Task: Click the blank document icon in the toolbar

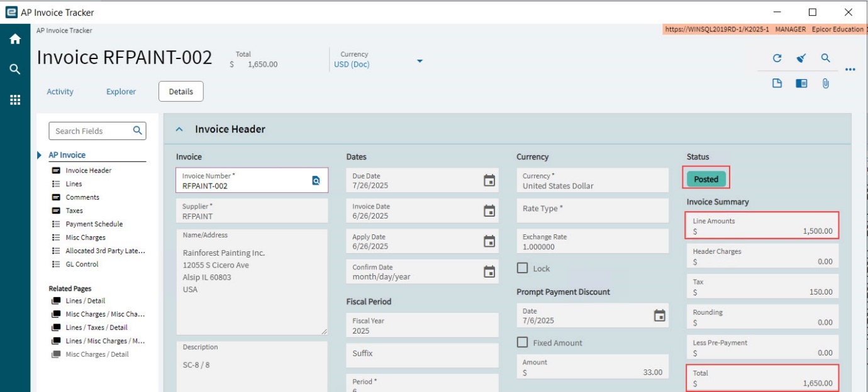Action: [777, 83]
